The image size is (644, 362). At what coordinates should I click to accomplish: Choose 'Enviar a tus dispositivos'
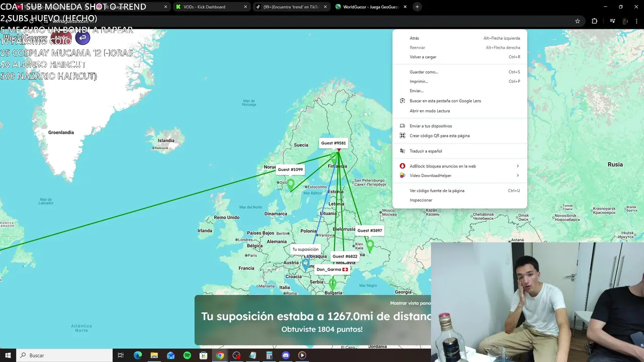pyautogui.click(x=459, y=126)
